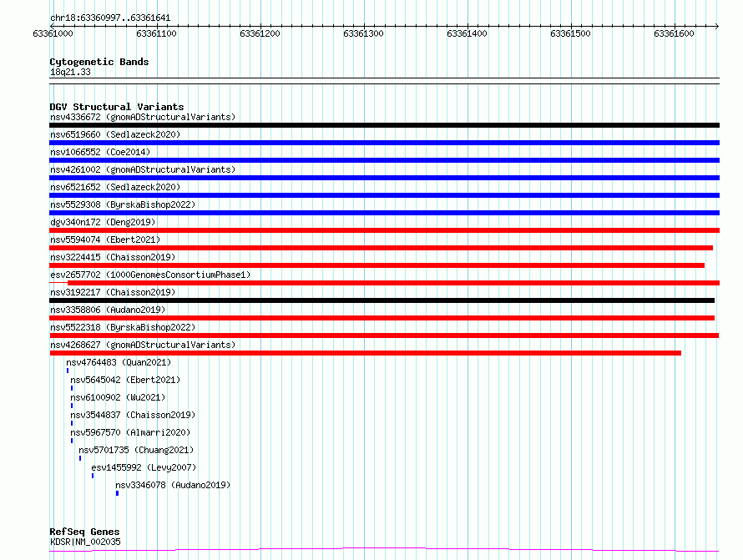Image resolution: width=743 pixels, height=560 pixels.
Task: Open nsv5529308 (ByrskaBishop2022) label
Action: [123, 204]
